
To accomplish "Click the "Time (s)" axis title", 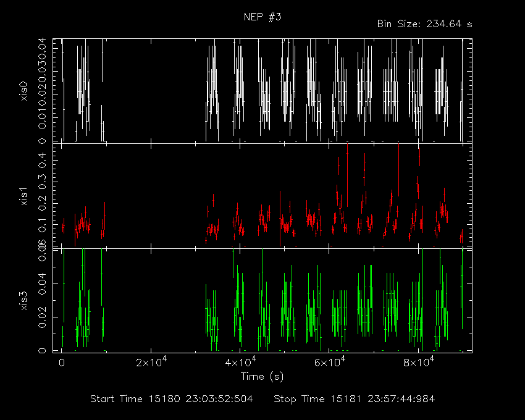I will [x=262, y=377].
